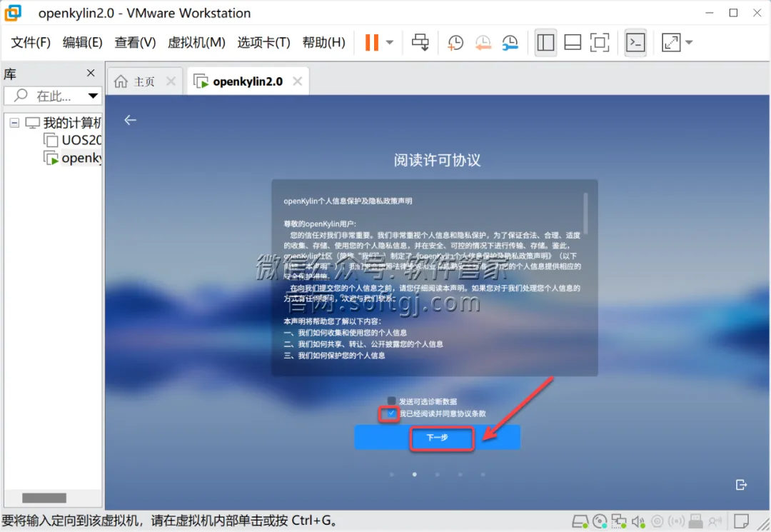Click the library horizontal scrollbar
771x532 pixels.
[44, 498]
